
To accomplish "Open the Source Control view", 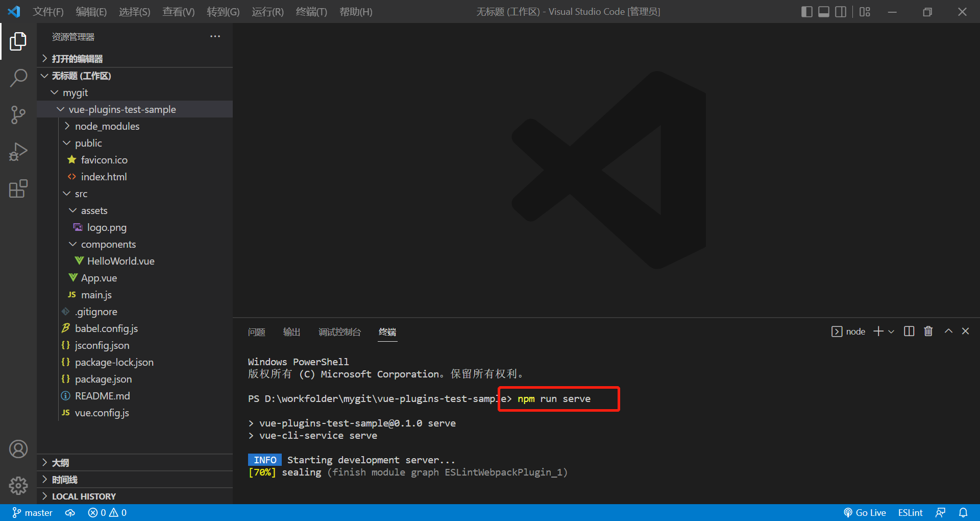I will pyautogui.click(x=18, y=114).
